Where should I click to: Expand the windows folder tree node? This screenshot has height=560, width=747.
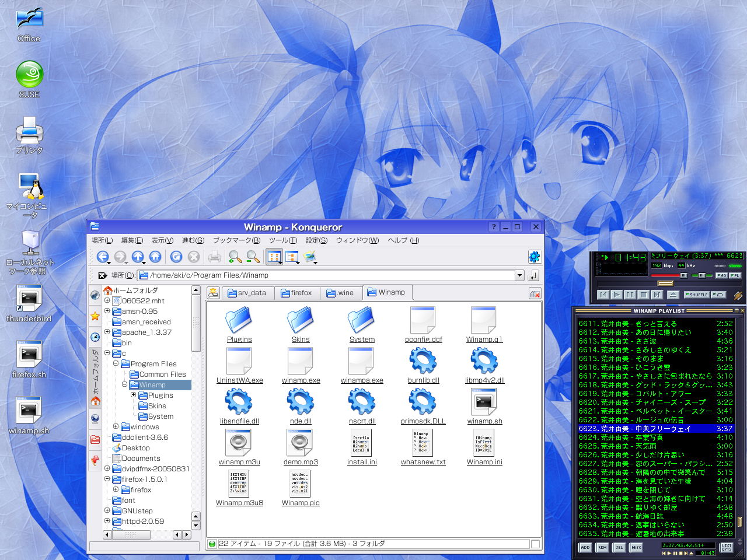click(x=116, y=426)
